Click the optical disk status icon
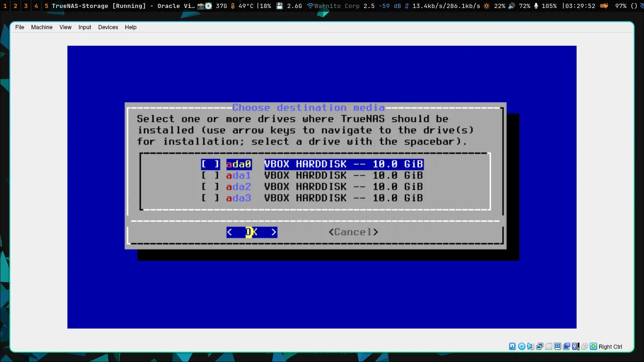Viewport: 644px width, 362px height. pos(521,346)
